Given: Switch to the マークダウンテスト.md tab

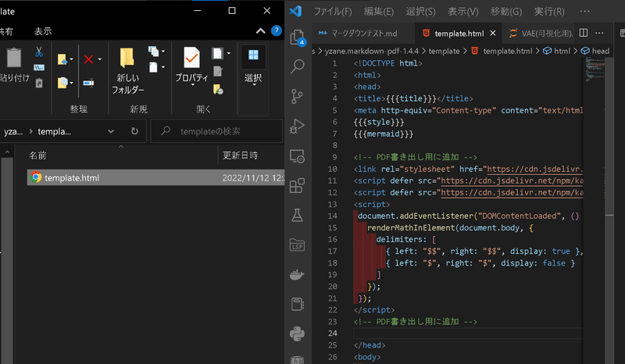Looking at the screenshot, I should (x=363, y=34).
